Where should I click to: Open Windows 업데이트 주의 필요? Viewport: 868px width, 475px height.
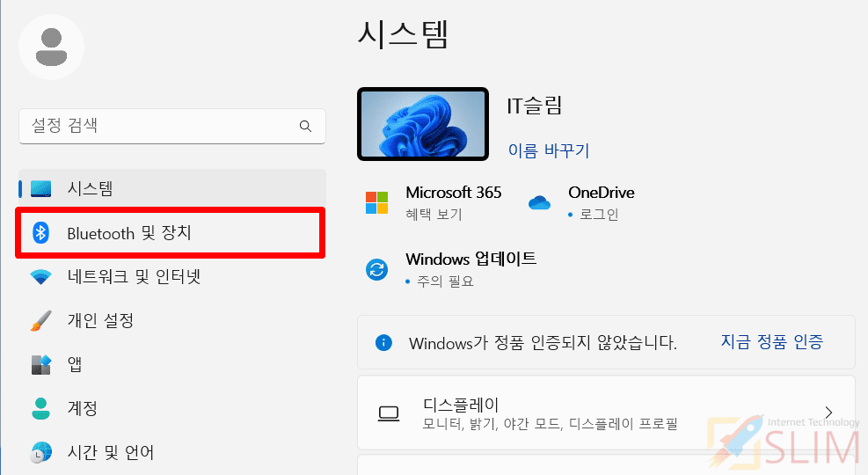point(451,270)
